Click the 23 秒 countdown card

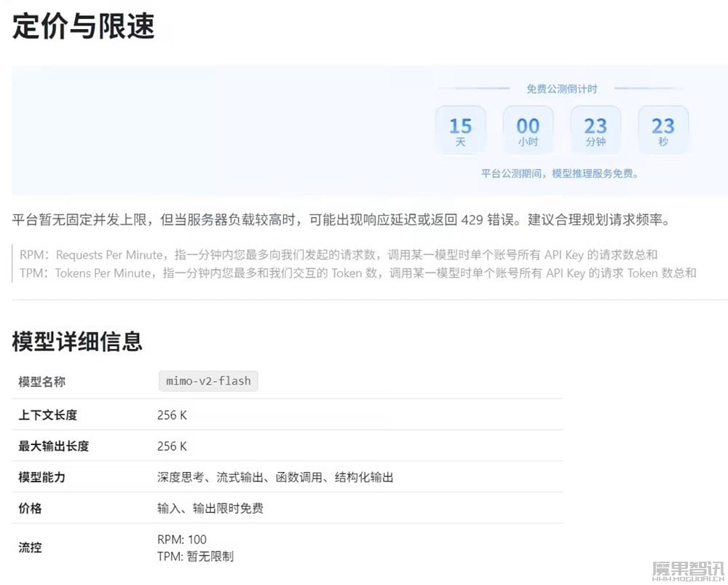point(662,129)
